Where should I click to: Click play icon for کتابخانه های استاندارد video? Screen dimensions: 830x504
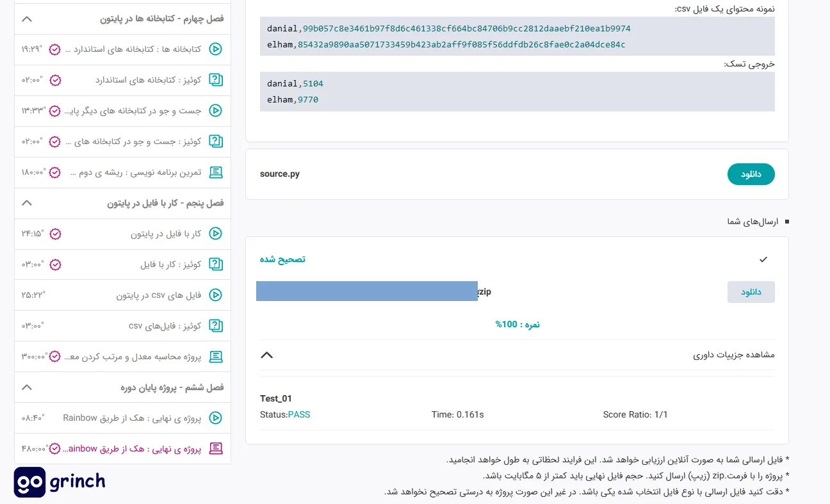(x=216, y=49)
